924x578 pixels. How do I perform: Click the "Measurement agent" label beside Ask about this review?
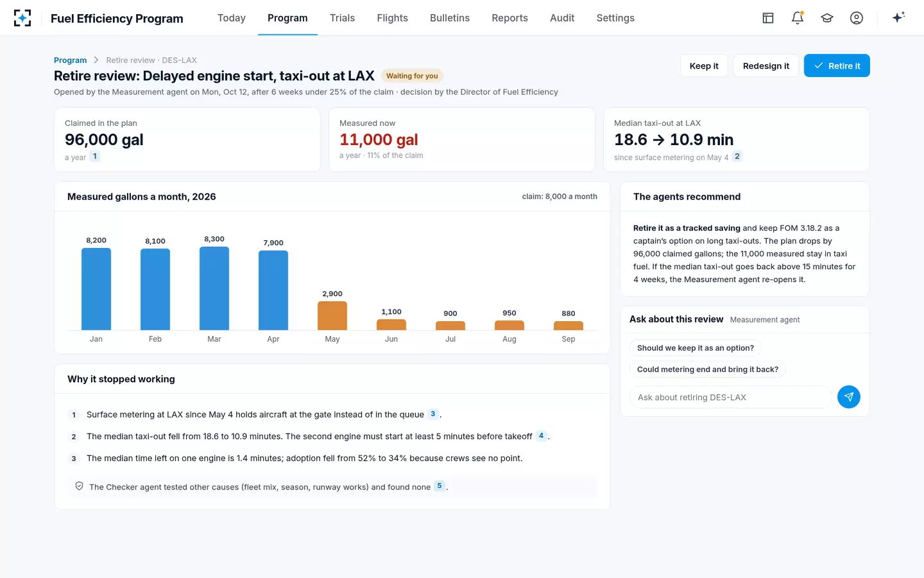pyautogui.click(x=765, y=320)
